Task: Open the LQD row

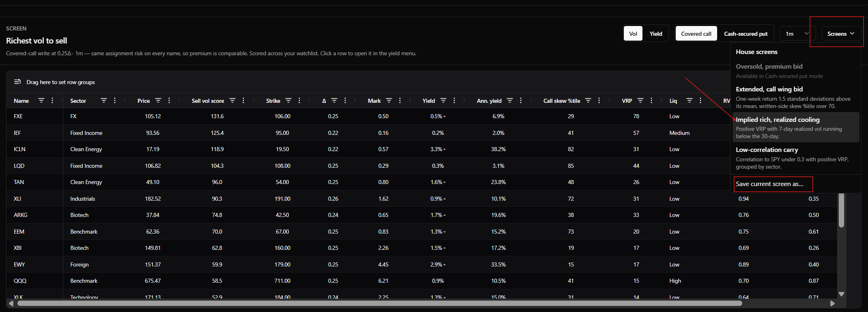Action: pyautogui.click(x=422, y=166)
